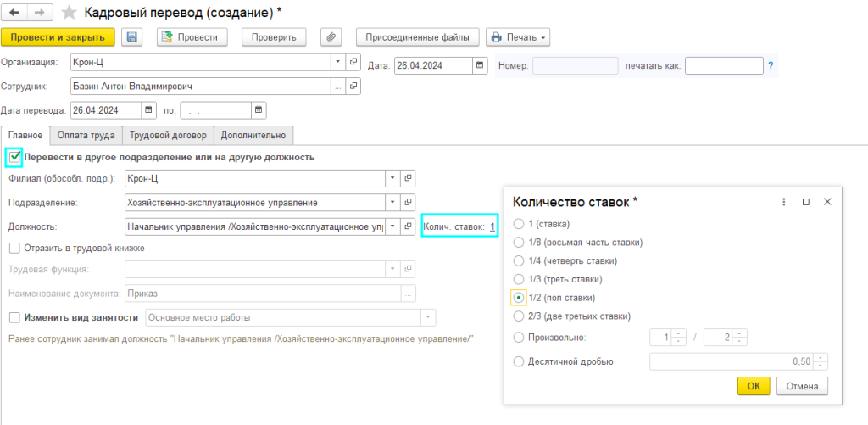Open calendar for Дата перевода field
This screenshot has width=868, height=425.
pos(150,110)
